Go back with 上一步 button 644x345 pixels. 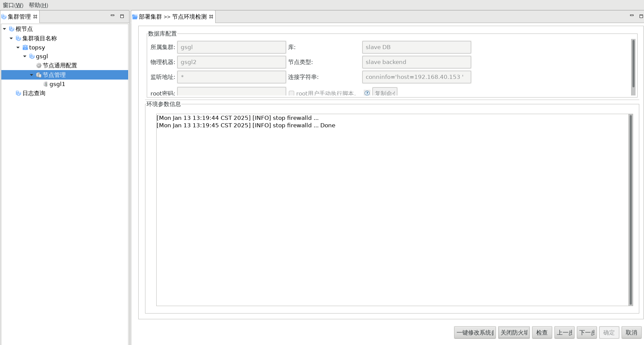click(564, 332)
